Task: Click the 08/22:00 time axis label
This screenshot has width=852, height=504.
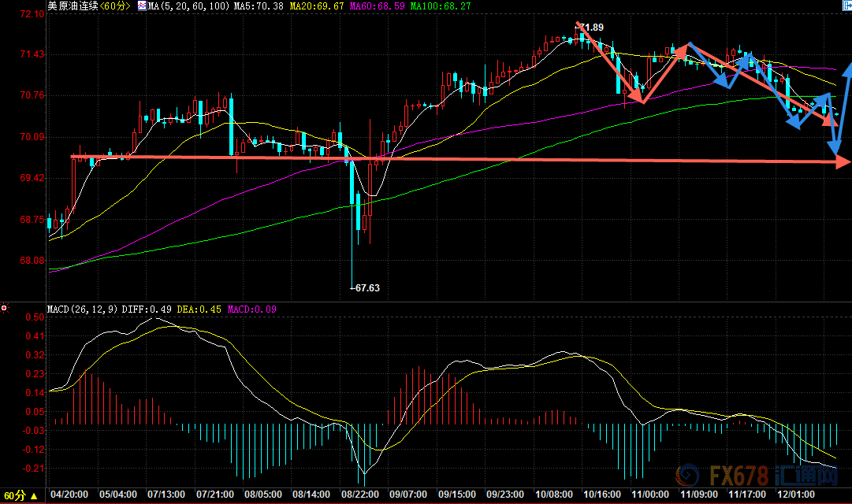Action: [x=359, y=495]
